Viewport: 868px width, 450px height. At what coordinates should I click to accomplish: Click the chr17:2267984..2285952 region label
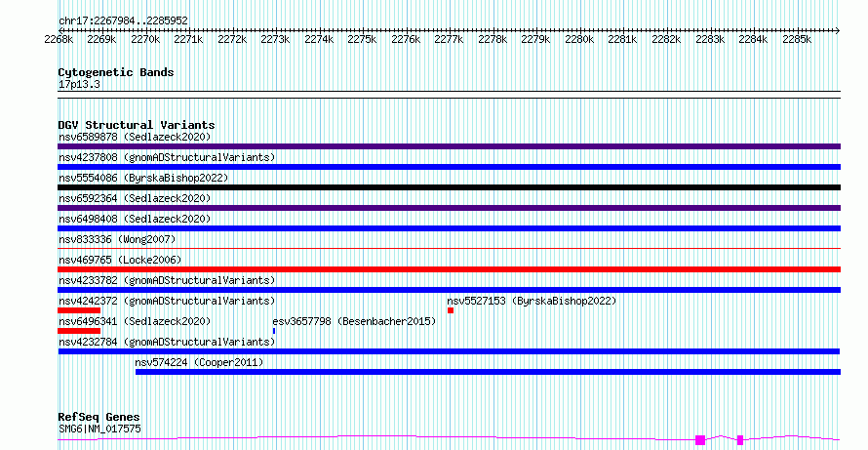(x=123, y=21)
